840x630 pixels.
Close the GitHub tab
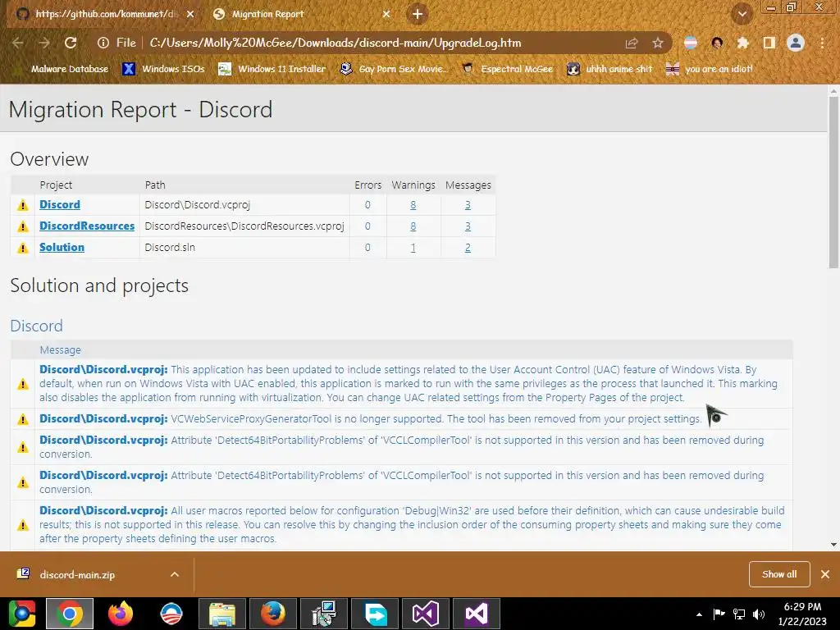pos(190,15)
